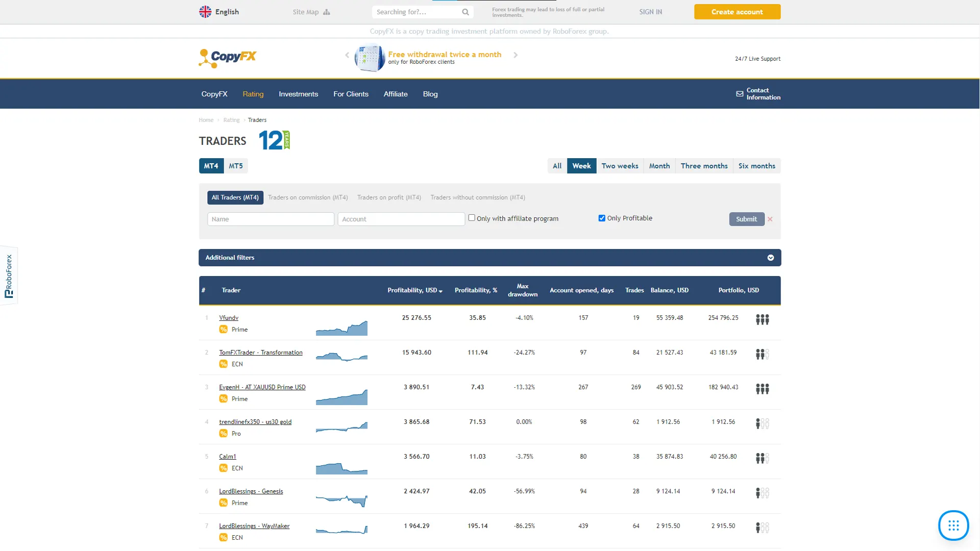Click Vfundv investors rating icon

click(763, 319)
